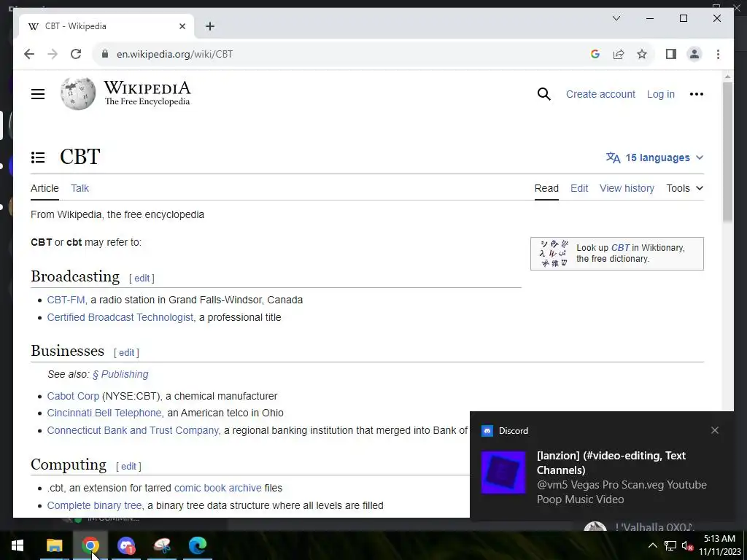Viewport: 747px width, 560px height.
Task: Click the Create account link
Action: pyautogui.click(x=600, y=94)
